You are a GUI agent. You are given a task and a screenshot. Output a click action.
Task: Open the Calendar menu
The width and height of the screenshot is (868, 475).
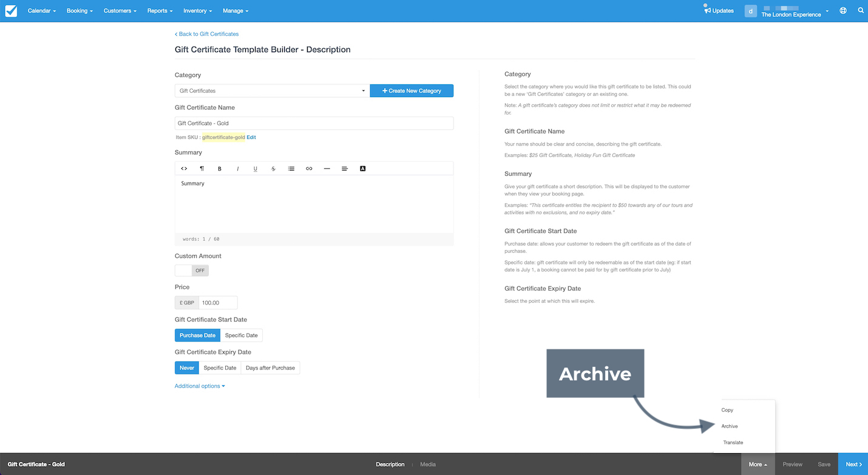[42, 11]
